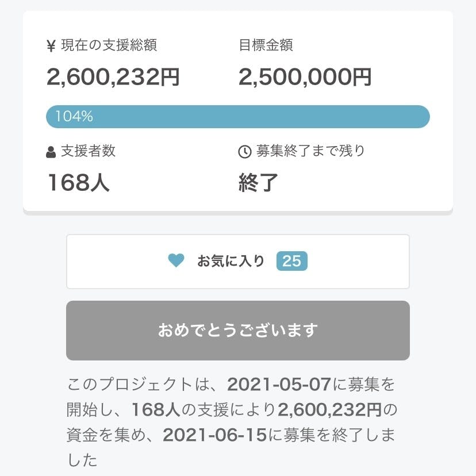Click the person icon beside 支援者数
Image resolution: width=476 pixels, height=476 pixels.
[x=51, y=152]
